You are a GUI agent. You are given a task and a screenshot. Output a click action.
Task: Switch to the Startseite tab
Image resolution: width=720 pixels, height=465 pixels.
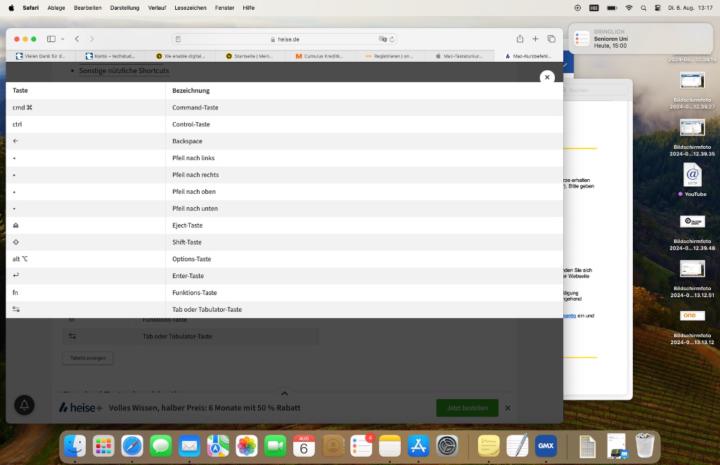(249, 56)
